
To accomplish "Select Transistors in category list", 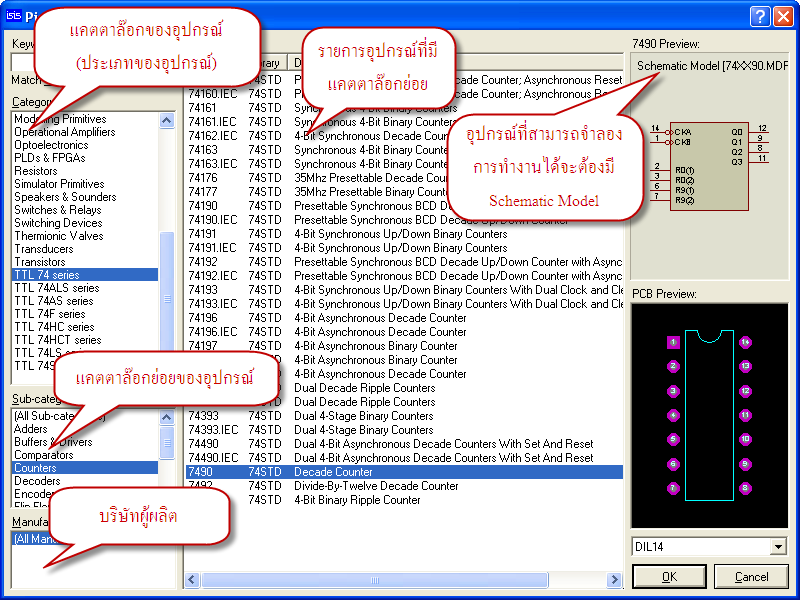I will tap(42, 262).
